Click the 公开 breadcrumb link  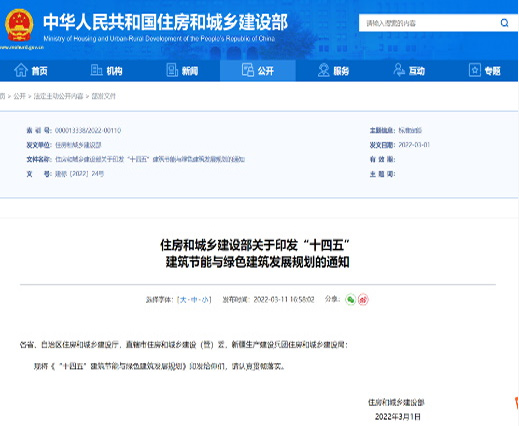(20, 96)
